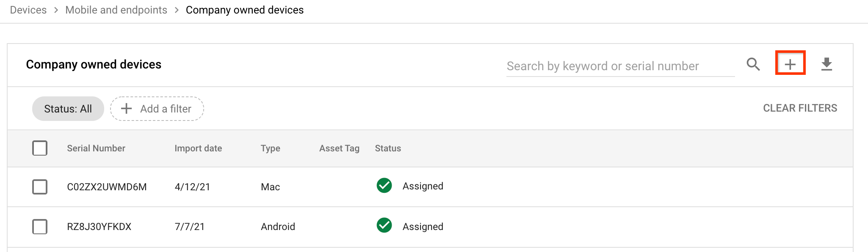Check the C02ZX2UWMD6M device row

[40, 186]
